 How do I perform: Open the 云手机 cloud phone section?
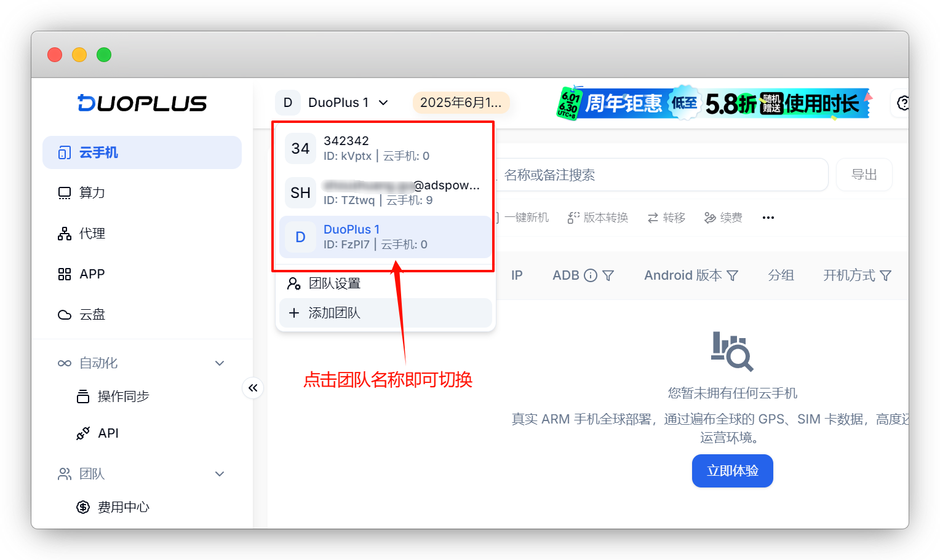tap(142, 152)
